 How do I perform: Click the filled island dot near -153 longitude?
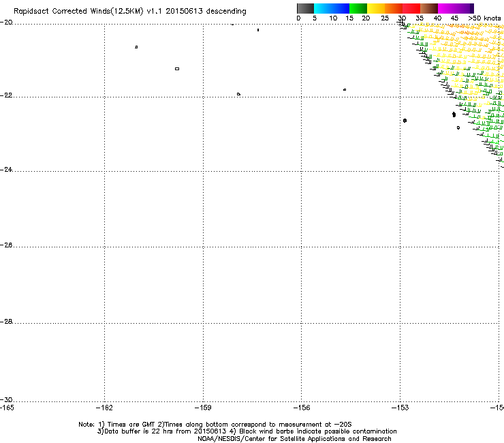pyautogui.click(x=405, y=121)
